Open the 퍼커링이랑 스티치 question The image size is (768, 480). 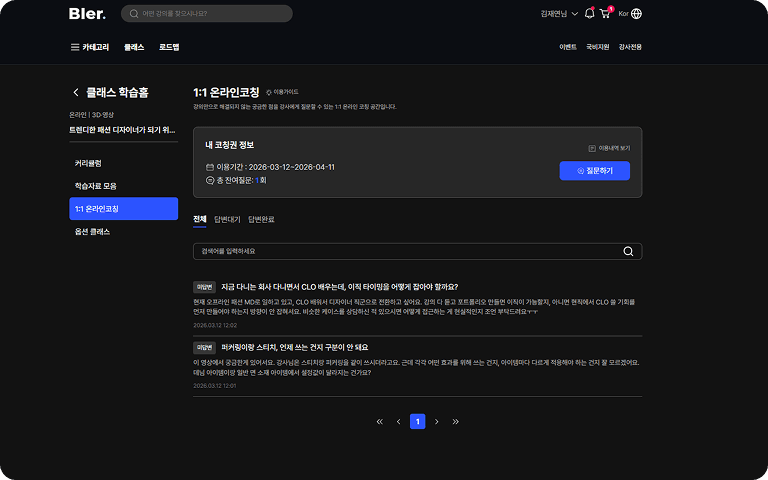[x=294, y=348]
